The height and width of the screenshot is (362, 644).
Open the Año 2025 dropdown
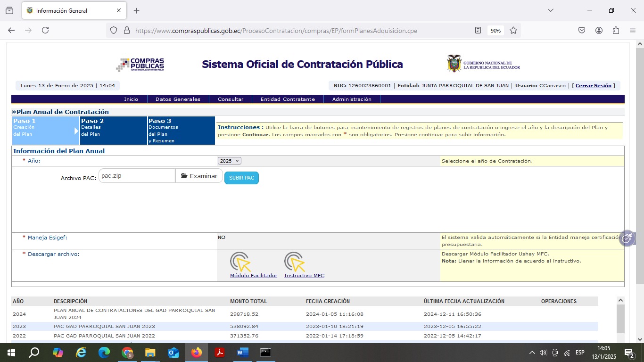click(x=229, y=161)
